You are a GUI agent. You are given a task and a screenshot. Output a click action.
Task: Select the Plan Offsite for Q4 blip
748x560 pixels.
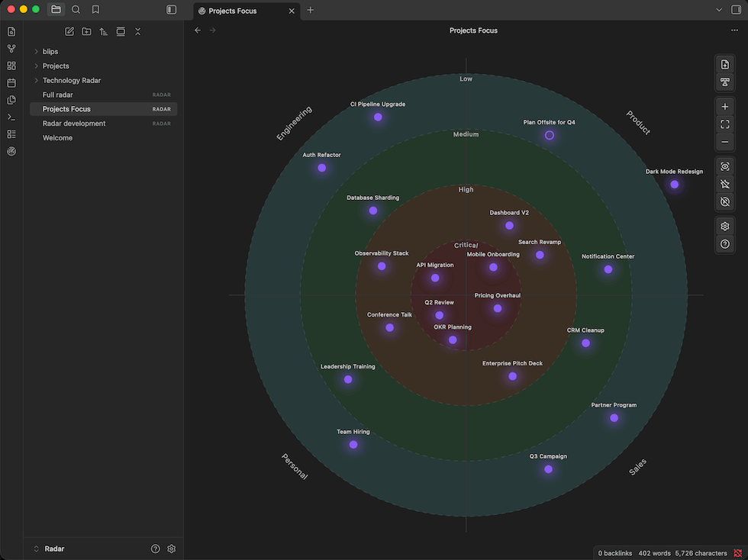pos(549,135)
